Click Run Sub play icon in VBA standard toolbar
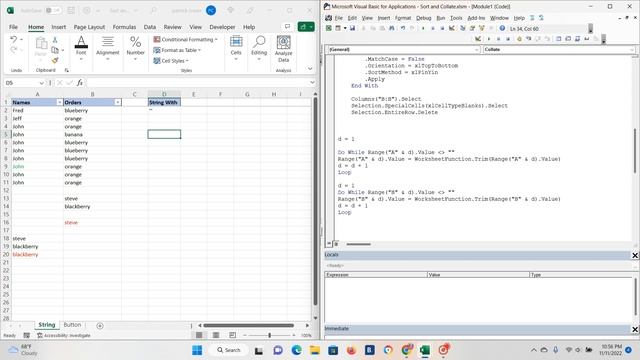 click(x=423, y=28)
